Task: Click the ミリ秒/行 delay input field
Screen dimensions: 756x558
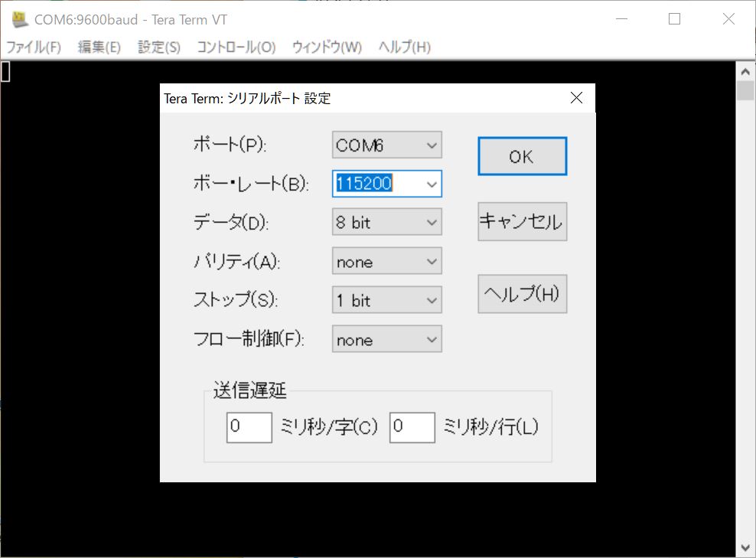Action: (412, 427)
